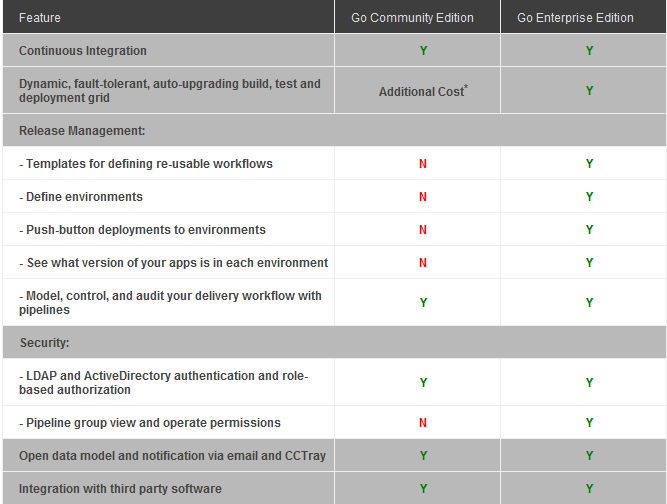Viewport: 667px width, 504px height.
Task: Click the red N for Define environments
Action: [423, 197]
